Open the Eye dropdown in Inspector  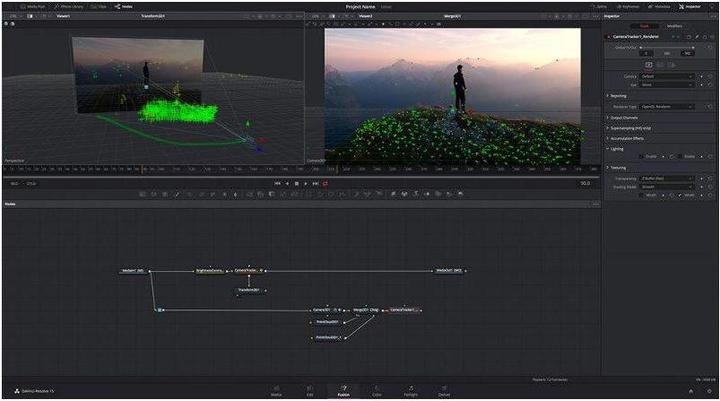(x=667, y=85)
